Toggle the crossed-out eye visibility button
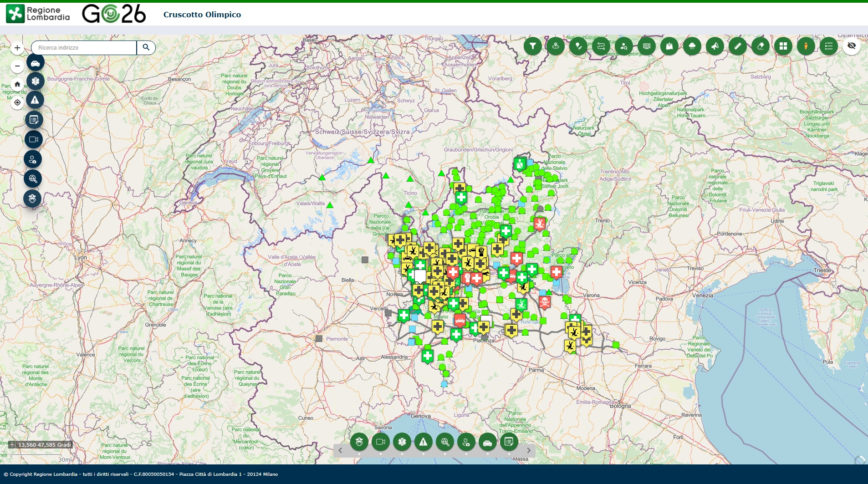The width and height of the screenshot is (868, 484). pyautogui.click(x=851, y=46)
